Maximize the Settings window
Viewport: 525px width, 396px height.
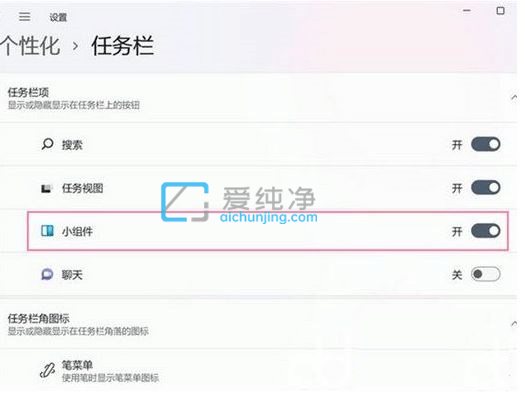coord(500,11)
